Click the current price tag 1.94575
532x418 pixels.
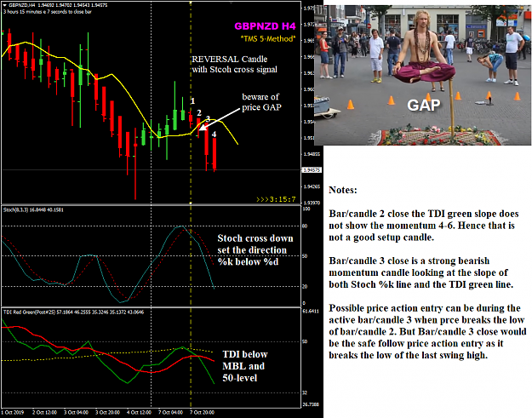pos(312,170)
